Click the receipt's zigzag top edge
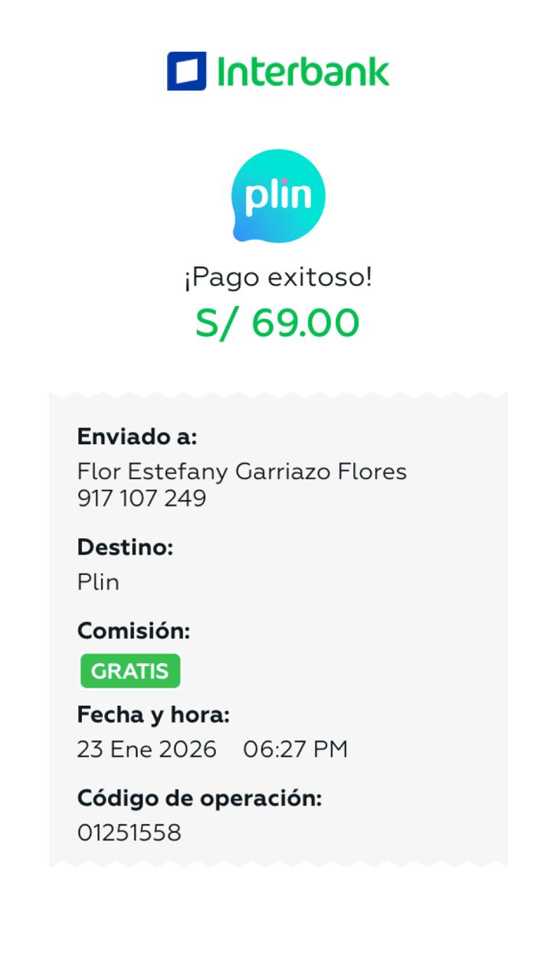 tap(278, 396)
